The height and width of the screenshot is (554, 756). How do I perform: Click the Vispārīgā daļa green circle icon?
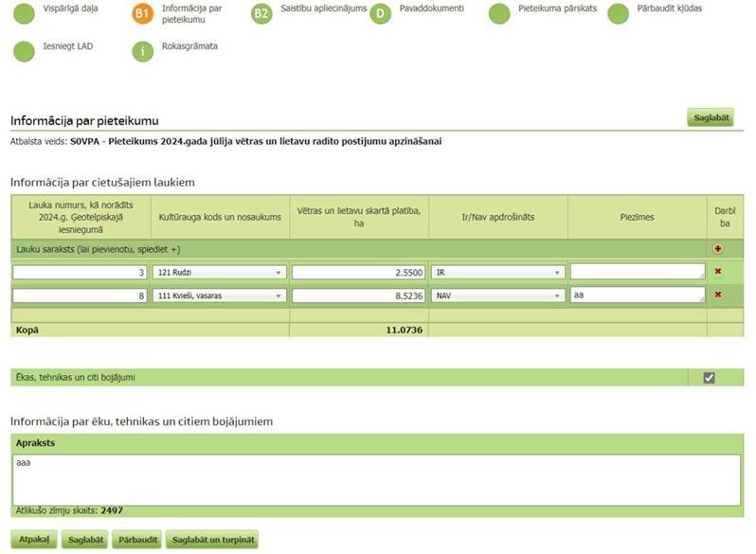tap(25, 14)
